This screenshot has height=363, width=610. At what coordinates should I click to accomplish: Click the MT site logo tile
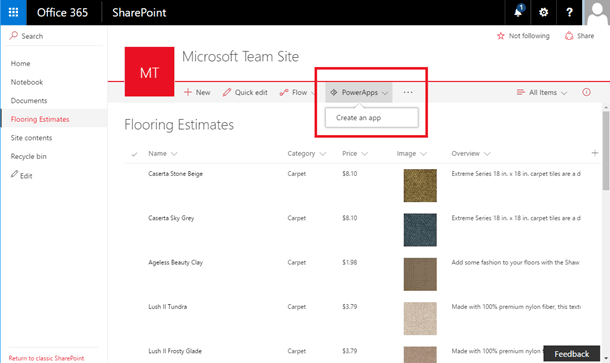coord(149,72)
